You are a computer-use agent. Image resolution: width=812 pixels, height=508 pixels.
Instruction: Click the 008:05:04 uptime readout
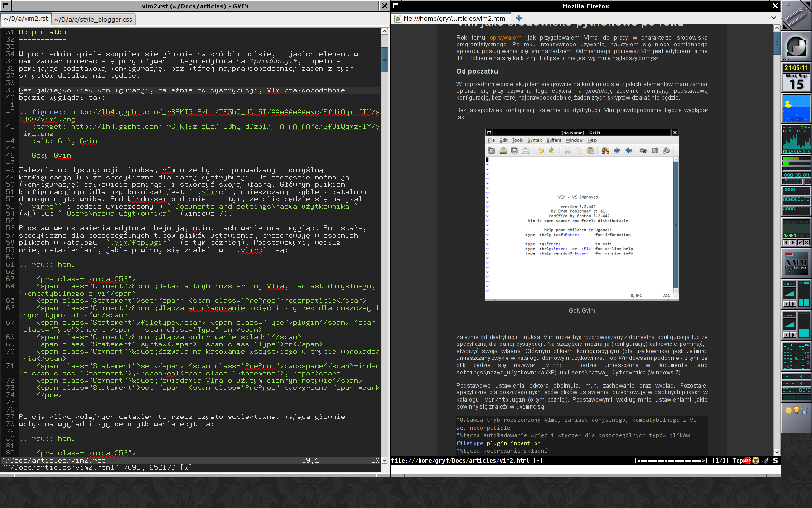(796, 175)
